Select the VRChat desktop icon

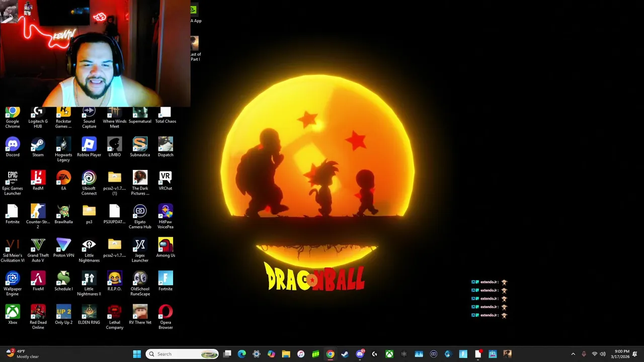(x=166, y=180)
